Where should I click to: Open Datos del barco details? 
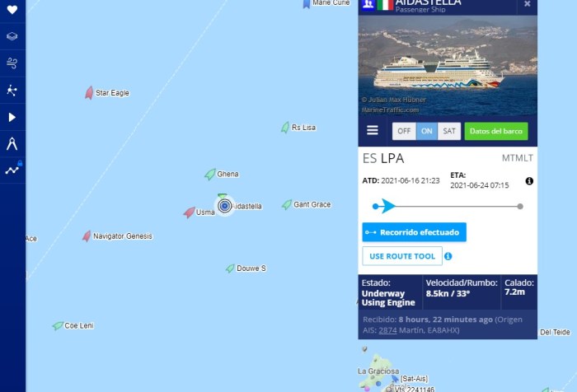tap(496, 131)
